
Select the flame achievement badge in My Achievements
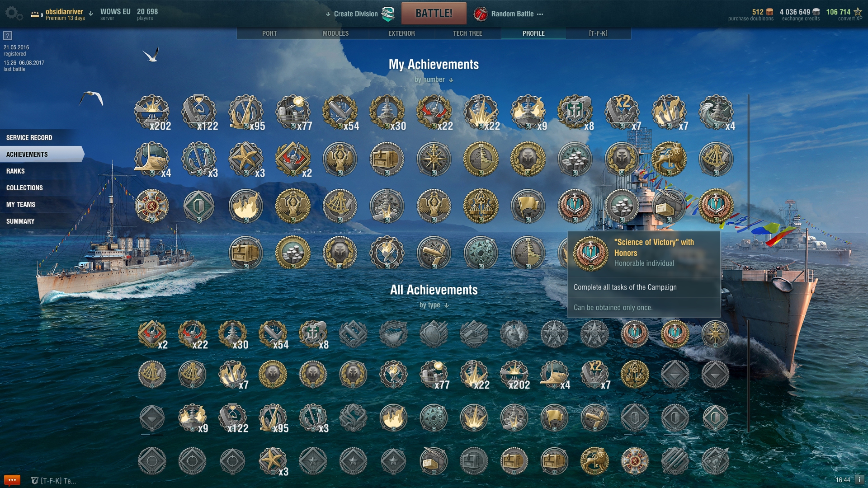click(246, 206)
